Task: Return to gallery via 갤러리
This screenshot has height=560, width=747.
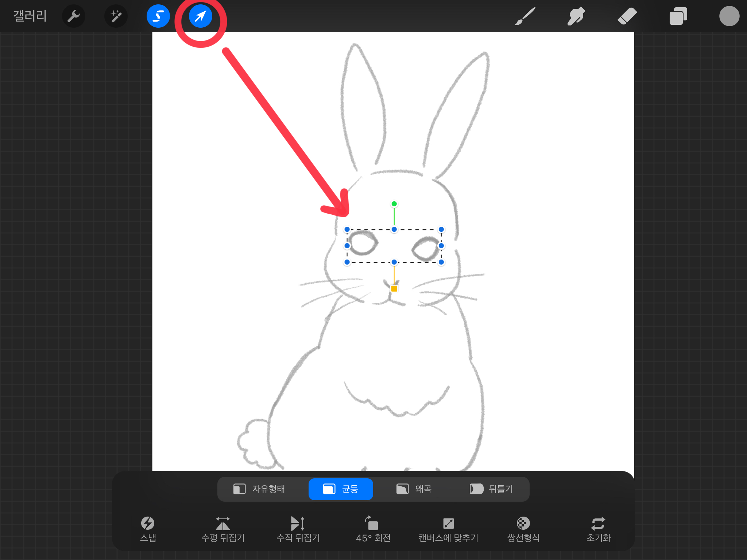Action: 30,16
